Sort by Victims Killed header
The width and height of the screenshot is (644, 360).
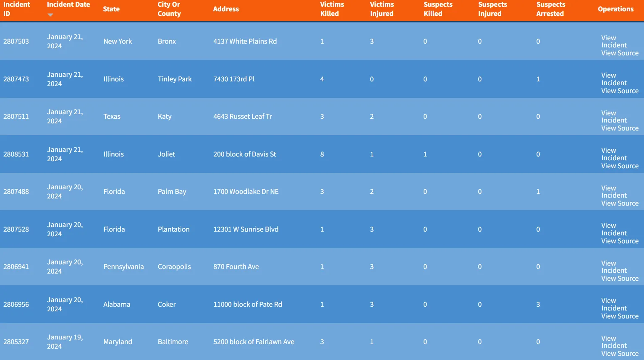[x=332, y=9]
